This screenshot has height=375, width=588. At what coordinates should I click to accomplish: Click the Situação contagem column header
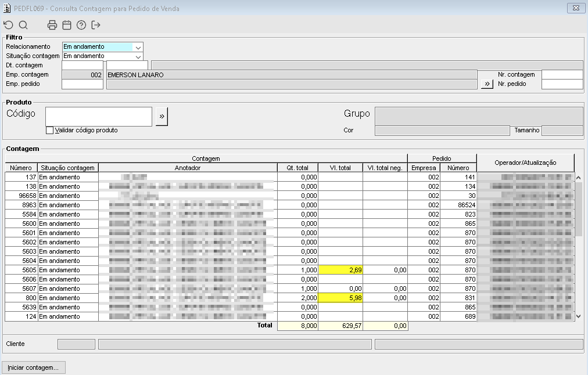tap(68, 168)
